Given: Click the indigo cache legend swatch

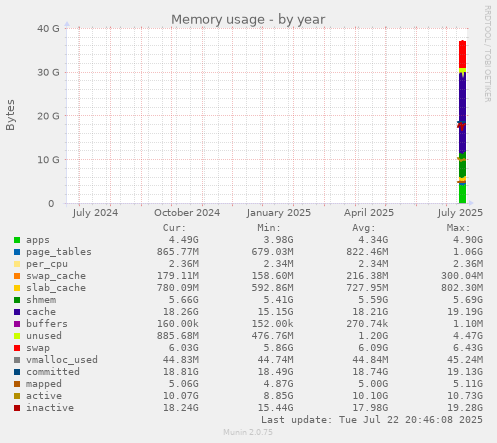Looking at the screenshot, I should 17,312.
